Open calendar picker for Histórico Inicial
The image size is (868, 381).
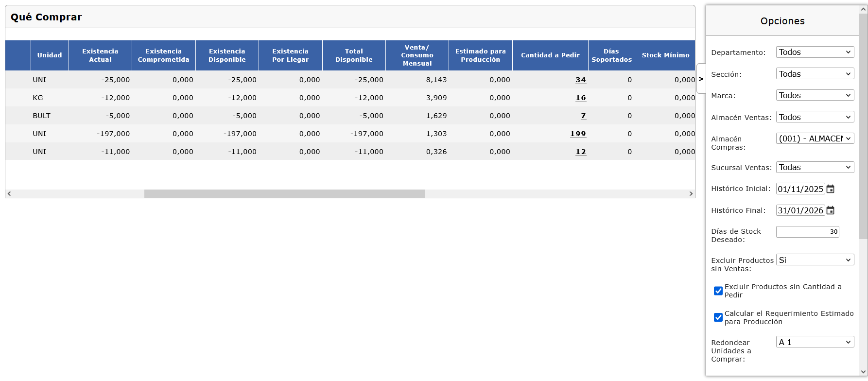(x=831, y=189)
